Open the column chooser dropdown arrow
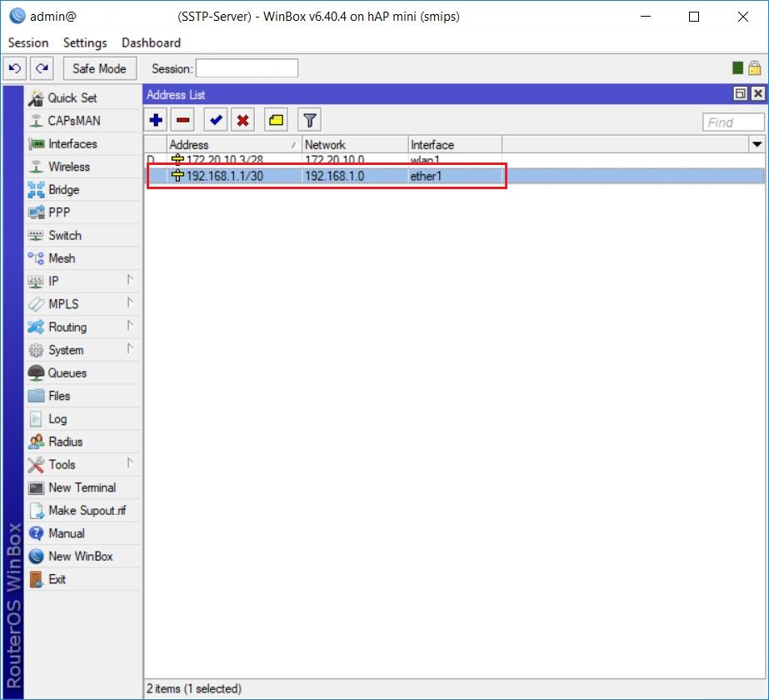Screen dimensions: 769x700 tap(757, 144)
